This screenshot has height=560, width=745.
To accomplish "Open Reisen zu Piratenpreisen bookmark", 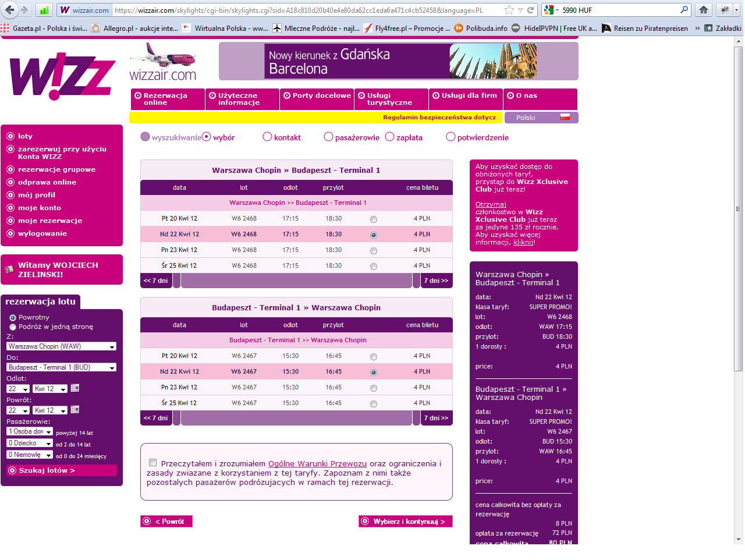I will tap(645, 28).
